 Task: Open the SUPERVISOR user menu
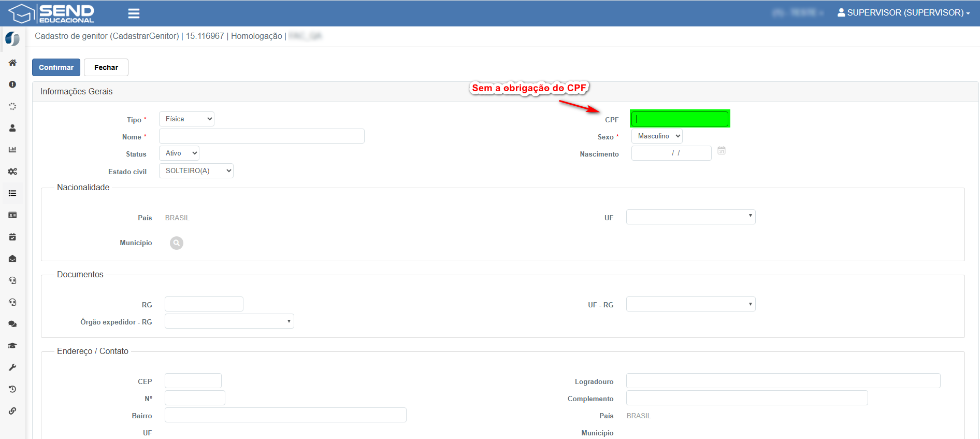[903, 13]
